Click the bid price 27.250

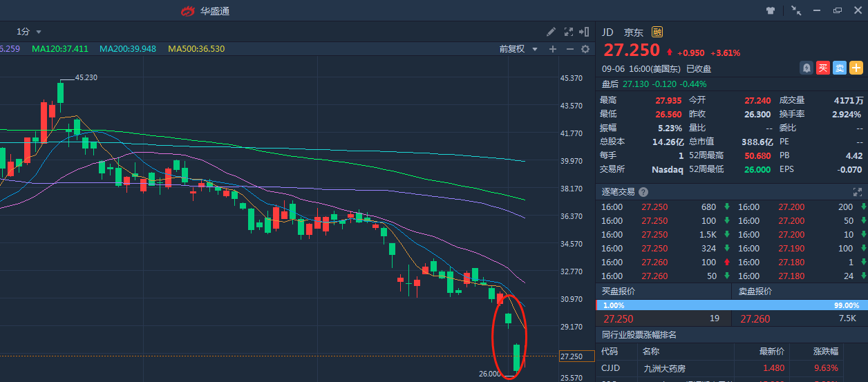pyautogui.click(x=618, y=319)
